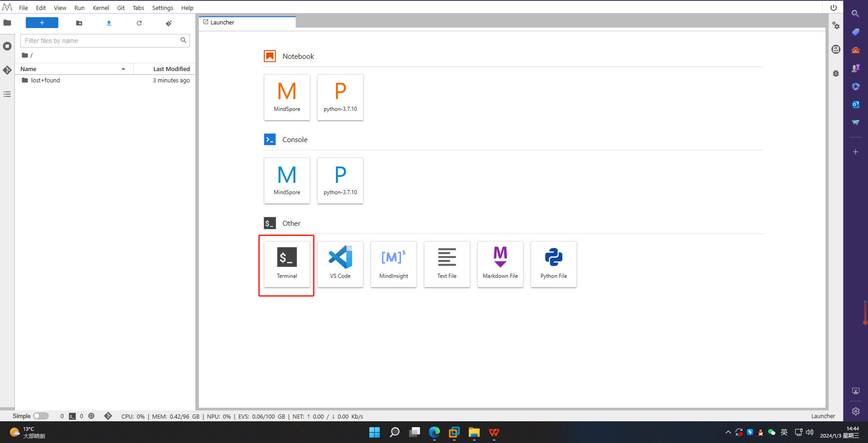Viewport: 868px width, 443px height.
Task: Open the Tabs menu
Action: tap(138, 8)
